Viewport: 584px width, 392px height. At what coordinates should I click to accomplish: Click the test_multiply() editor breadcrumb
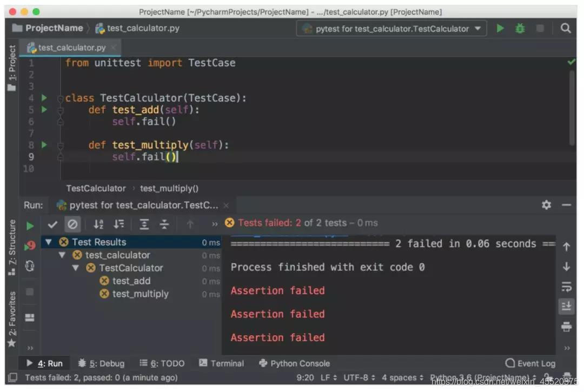pyautogui.click(x=169, y=188)
